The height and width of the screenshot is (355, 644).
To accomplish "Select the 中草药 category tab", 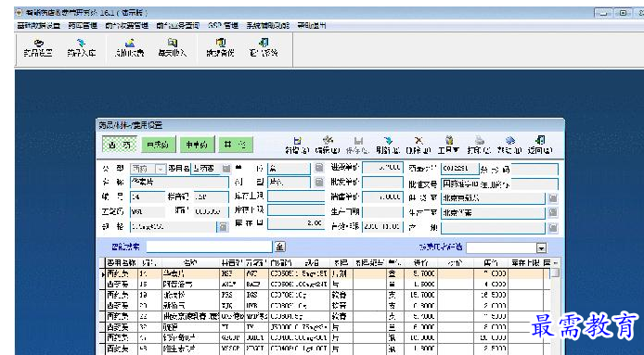I will [197, 145].
